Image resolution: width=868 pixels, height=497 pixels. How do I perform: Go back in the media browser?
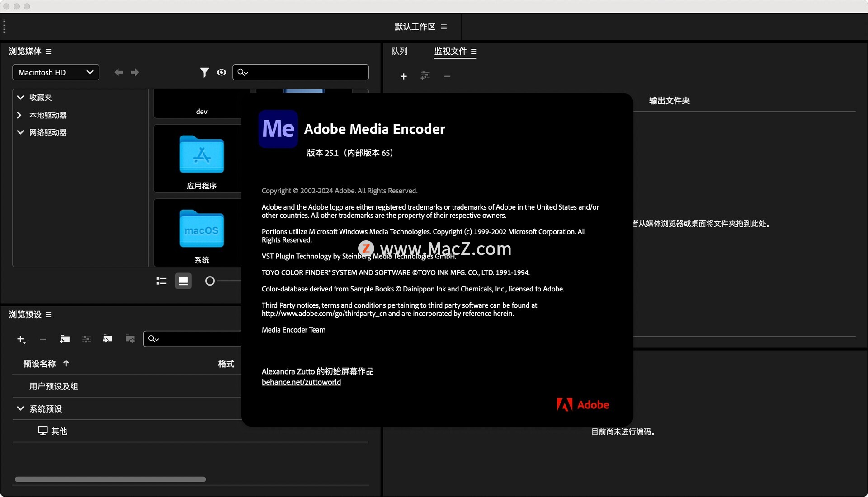click(118, 72)
